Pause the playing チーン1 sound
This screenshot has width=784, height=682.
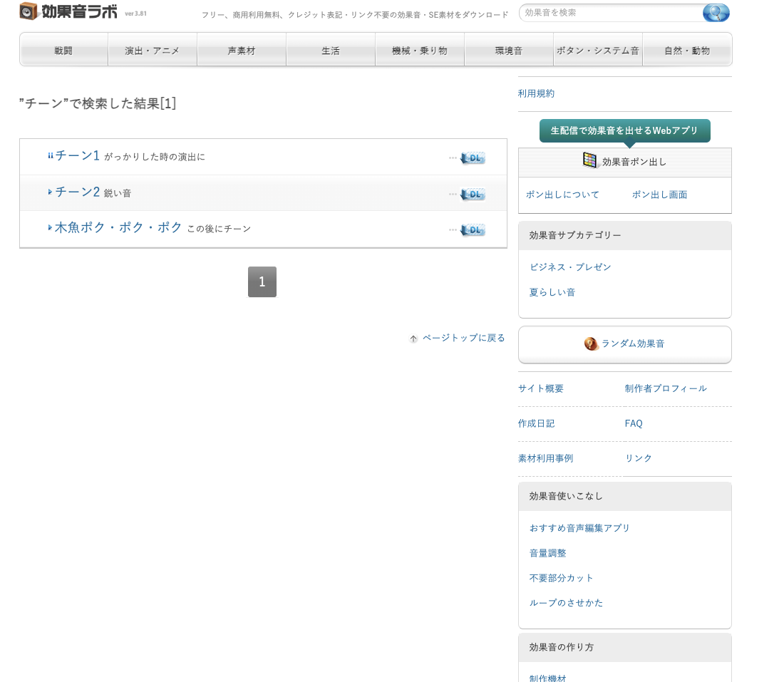click(50, 155)
